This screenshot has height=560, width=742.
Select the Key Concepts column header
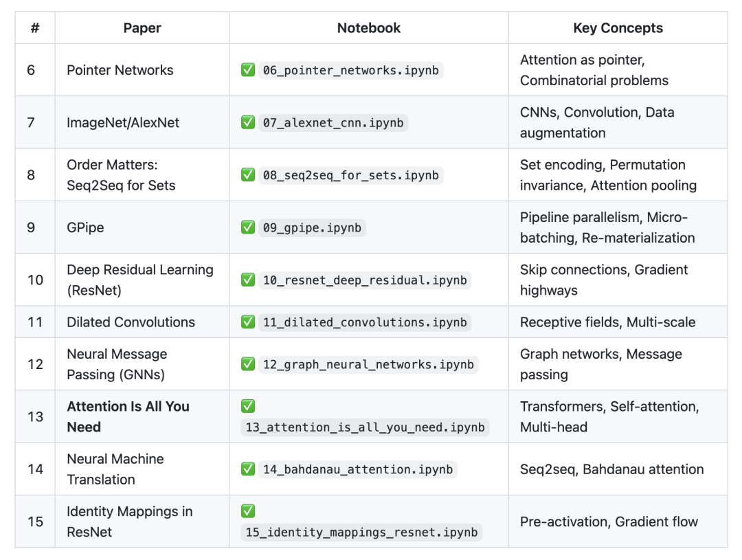(x=618, y=28)
